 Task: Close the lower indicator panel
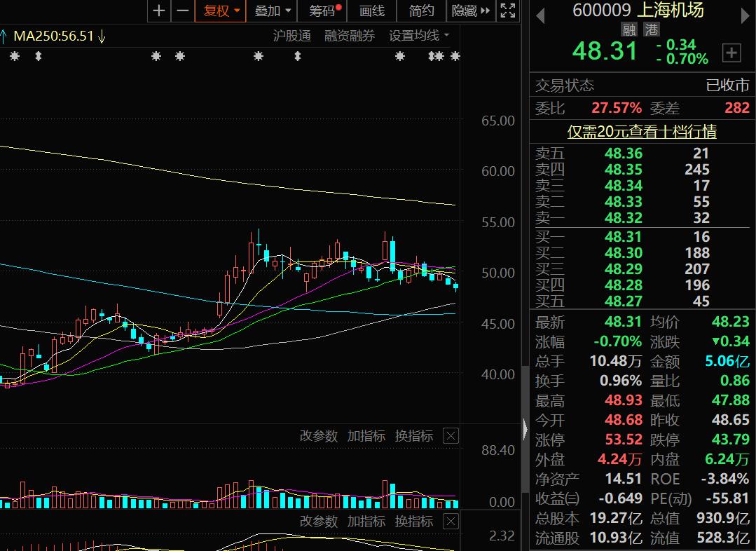[x=451, y=522]
